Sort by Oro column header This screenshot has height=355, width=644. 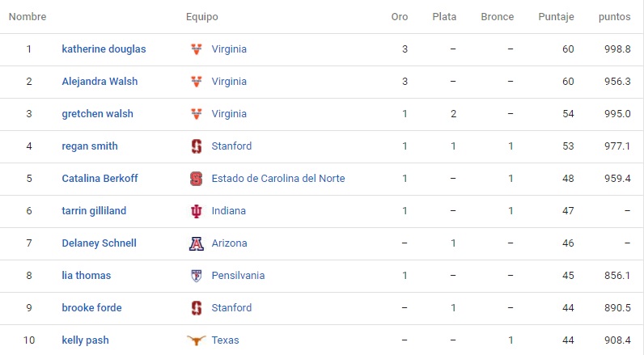coord(399,17)
